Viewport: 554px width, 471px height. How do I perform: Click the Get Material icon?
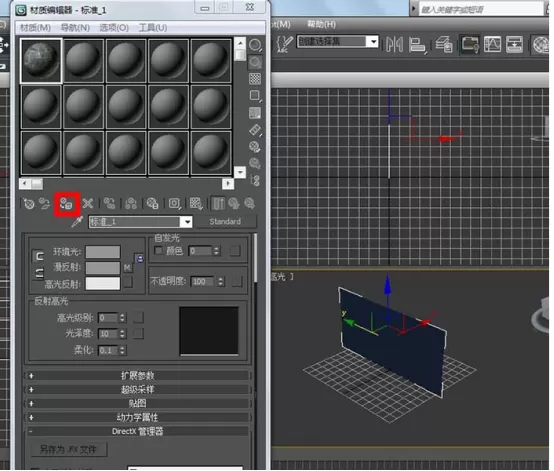pyautogui.click(x=29, y=204)
